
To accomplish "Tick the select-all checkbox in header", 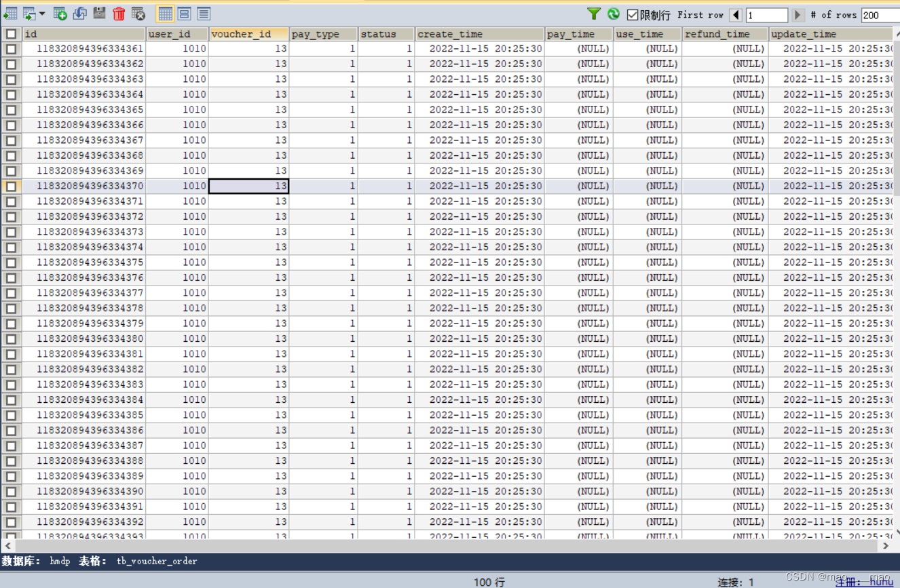I will click(11, 34).
